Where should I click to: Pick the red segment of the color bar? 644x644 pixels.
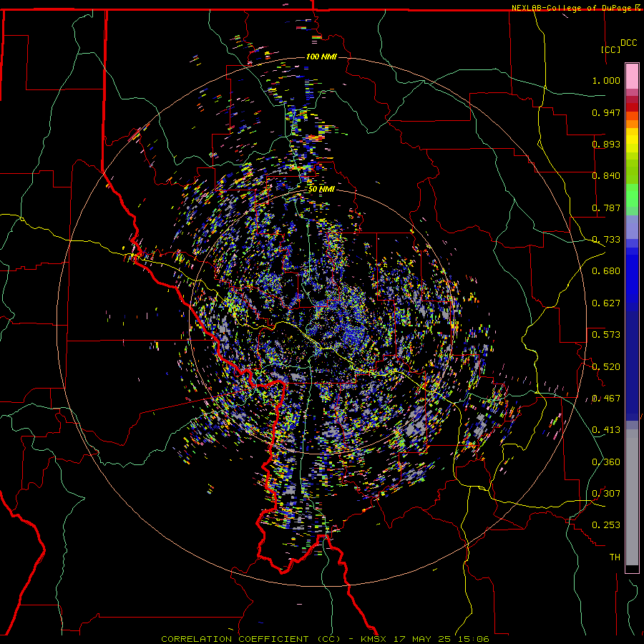pos(632,107)
